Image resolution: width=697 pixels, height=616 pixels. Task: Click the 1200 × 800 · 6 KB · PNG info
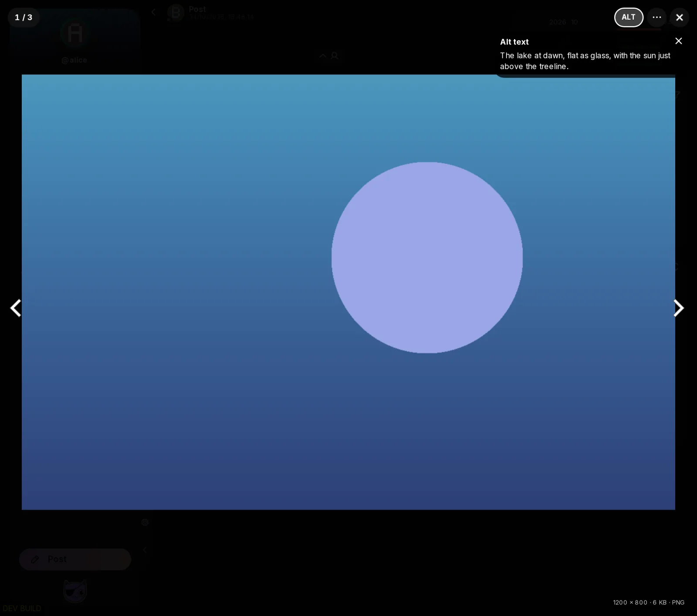649,603
